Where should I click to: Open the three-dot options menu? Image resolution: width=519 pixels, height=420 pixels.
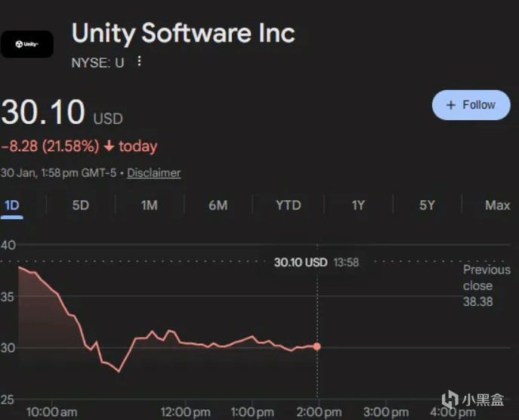point(139,62)
